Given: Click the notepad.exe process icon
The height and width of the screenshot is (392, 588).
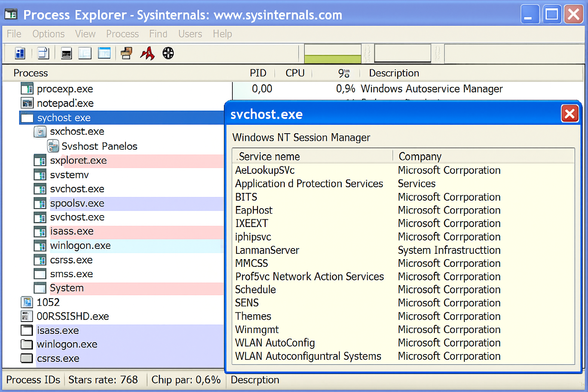Looking at the screenshot, I should pyautogui.click(x=27, y=103).
